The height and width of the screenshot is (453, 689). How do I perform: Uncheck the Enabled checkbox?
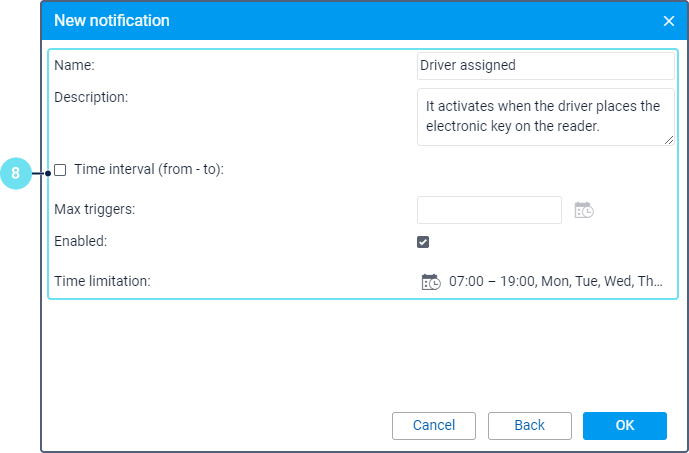click(x=423, y=242)
